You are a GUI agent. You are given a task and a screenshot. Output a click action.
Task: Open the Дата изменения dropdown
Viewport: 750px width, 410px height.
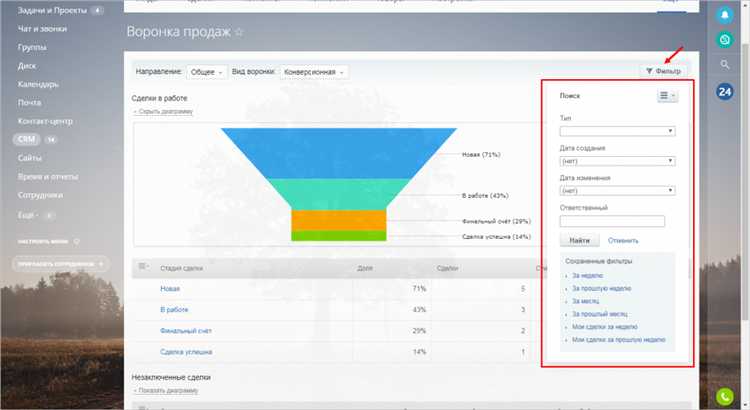(x=617, y=190)
